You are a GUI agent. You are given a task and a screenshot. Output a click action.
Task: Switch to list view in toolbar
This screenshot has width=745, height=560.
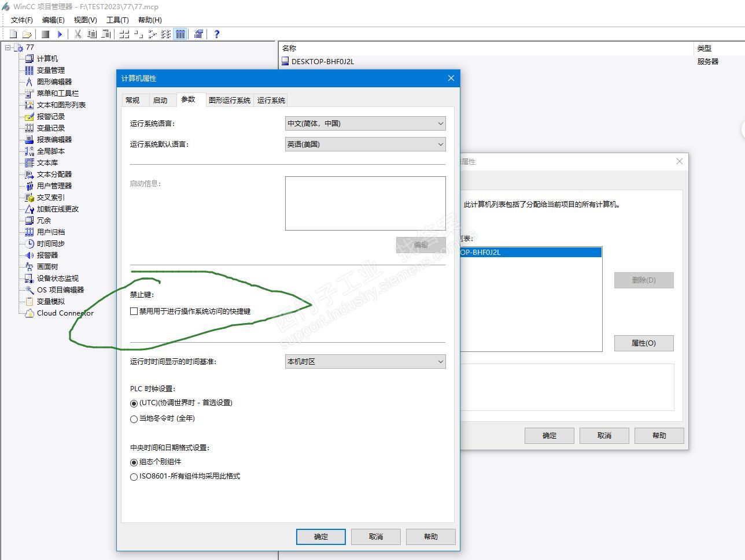click(152, 34)
